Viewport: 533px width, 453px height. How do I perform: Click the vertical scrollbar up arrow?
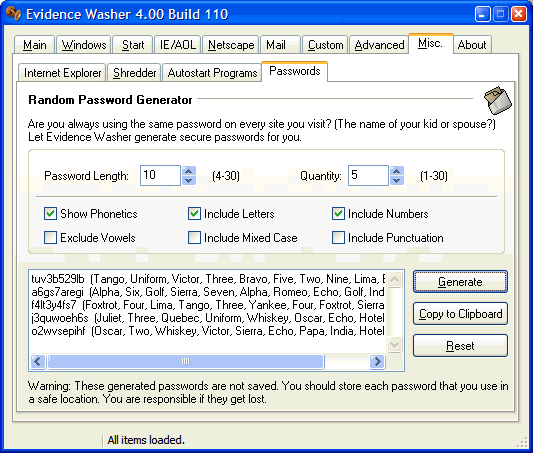coord(394,279)
